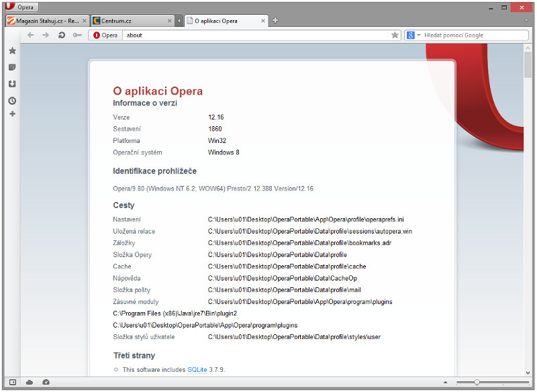Bookmark this page with the address bar star
The height and width of the screenshot is (392, 537).
(x=395, y=35)
